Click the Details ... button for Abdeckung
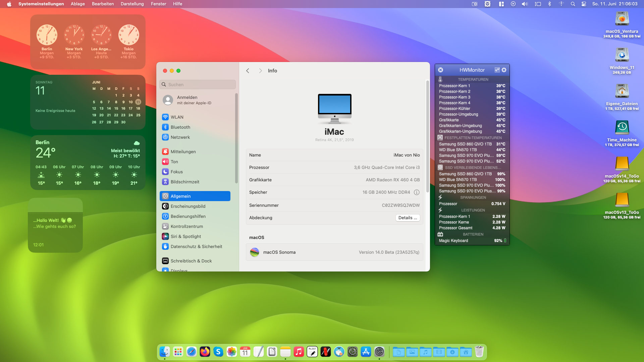This screenshot has width=644, height=362. pos(408,218)
